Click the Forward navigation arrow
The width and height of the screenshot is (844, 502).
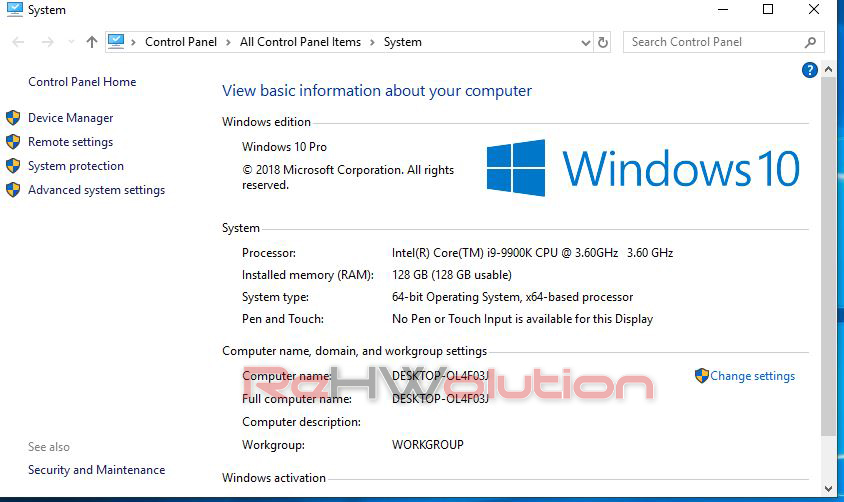[46, 42]
